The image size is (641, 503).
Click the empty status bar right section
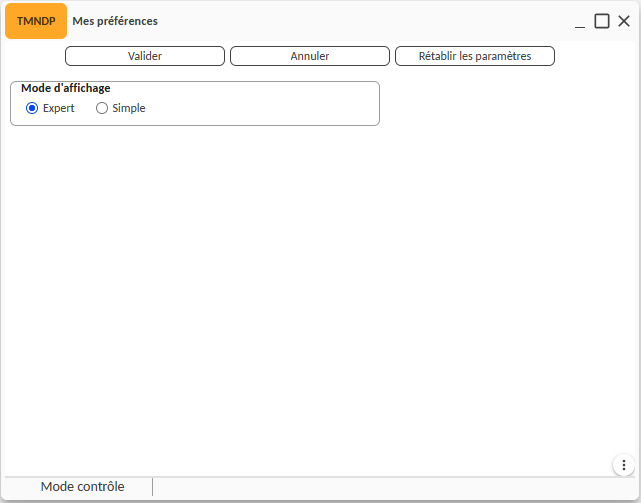(390, 487)
